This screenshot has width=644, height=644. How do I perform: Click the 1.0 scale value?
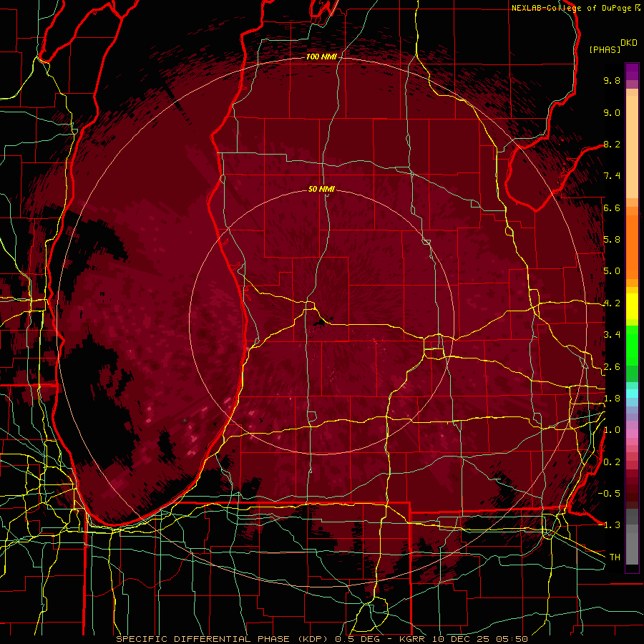612,430
